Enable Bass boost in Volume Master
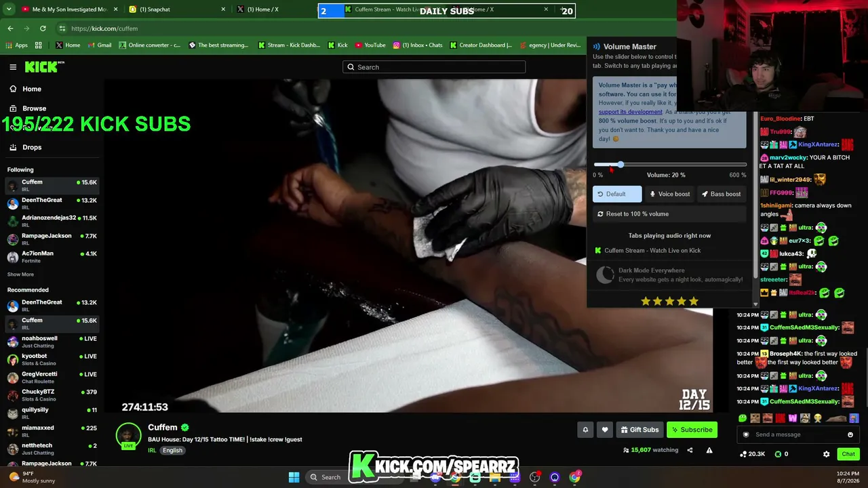This screenshot has width=868, height=488. click(x=722, y=194)
